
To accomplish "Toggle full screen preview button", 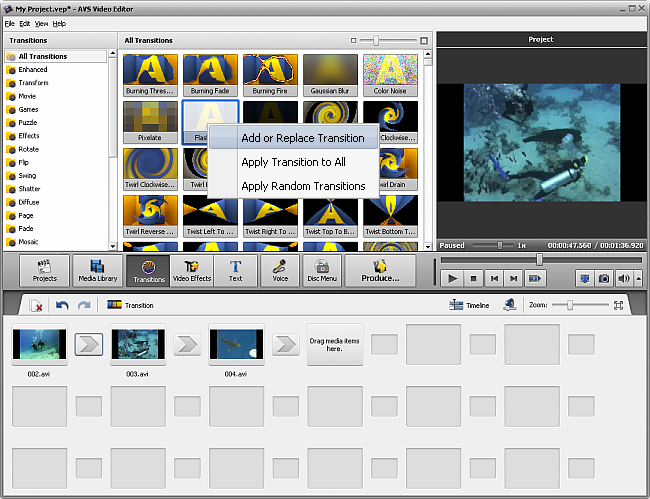I will pyautogui.click(x=585, y=279).
